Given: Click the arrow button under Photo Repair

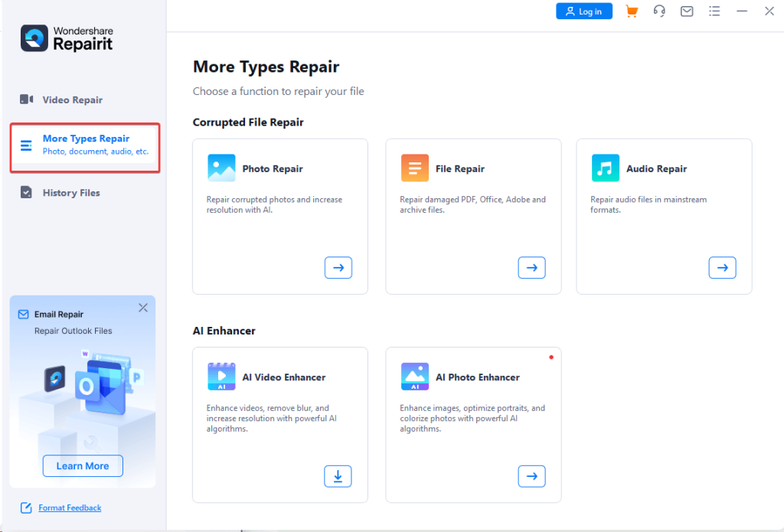Looking at the screenshot, I should coord(338,267).
